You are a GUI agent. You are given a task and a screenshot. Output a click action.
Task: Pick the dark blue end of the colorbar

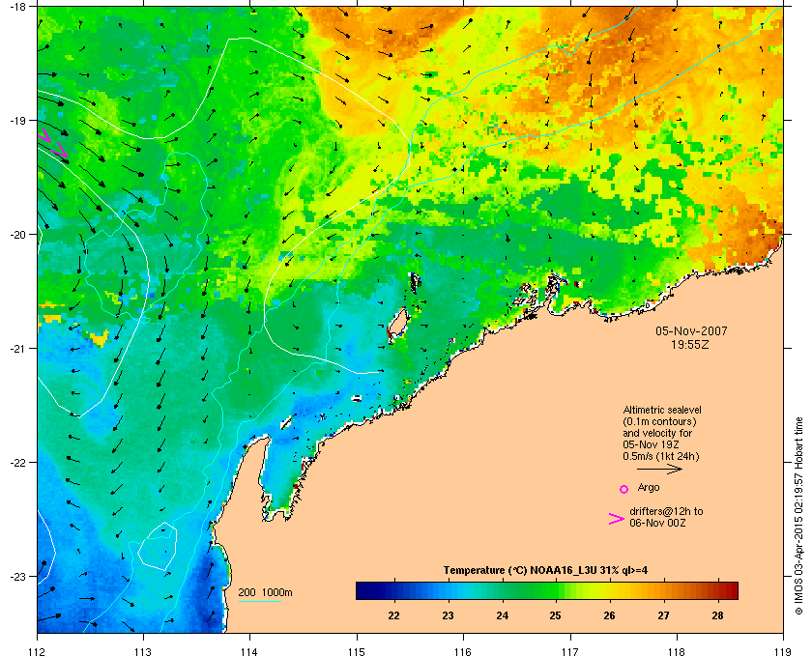coord(365,590)
